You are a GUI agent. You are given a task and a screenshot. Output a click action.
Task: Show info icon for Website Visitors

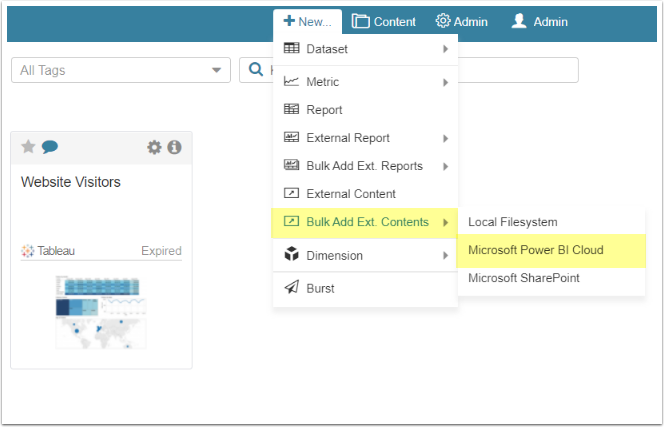(x=174, y=147)
